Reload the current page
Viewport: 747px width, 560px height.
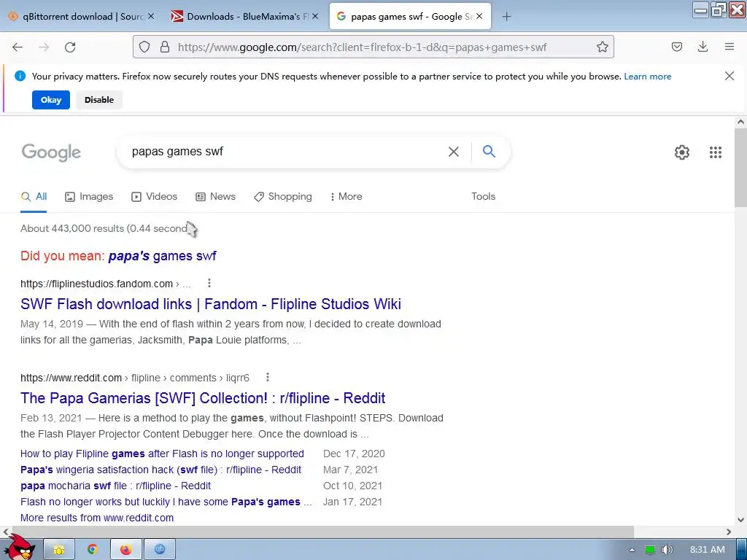70,47
